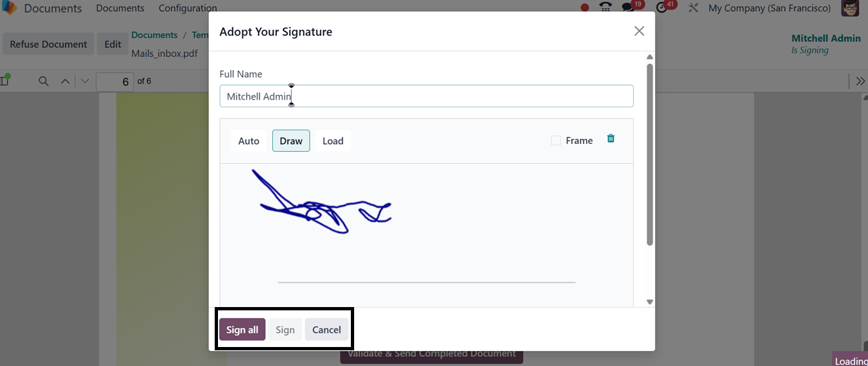Open the Mitchell Admin user avatar menu
This screenshot has width=868, height=366.
tap(850, 8)
